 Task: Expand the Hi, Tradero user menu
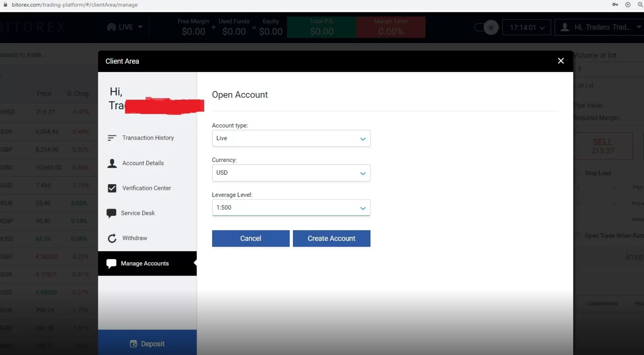[x=599, y=27]
